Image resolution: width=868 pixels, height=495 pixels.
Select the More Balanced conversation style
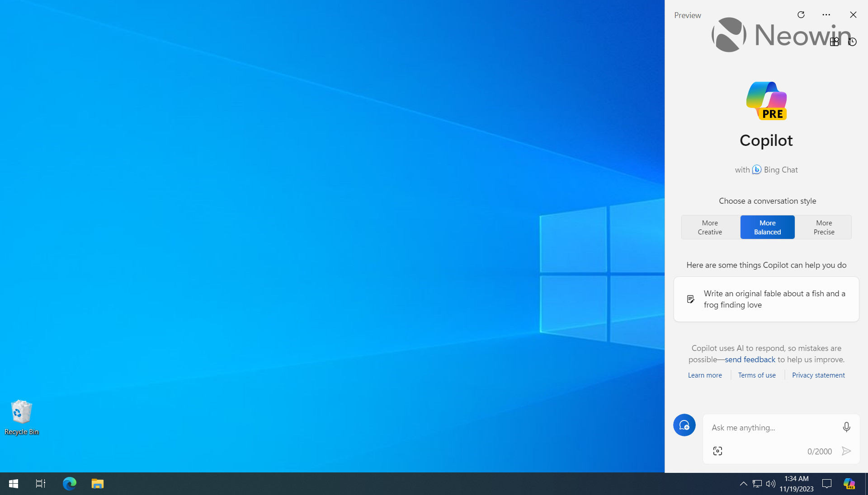(x=767, y=227)
